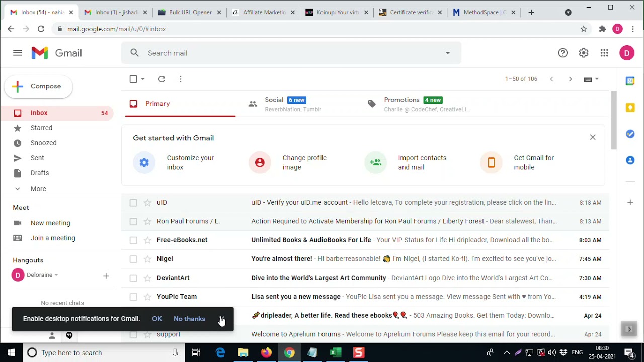
Task: Click the Gmail logo
Action: point(56,53)
